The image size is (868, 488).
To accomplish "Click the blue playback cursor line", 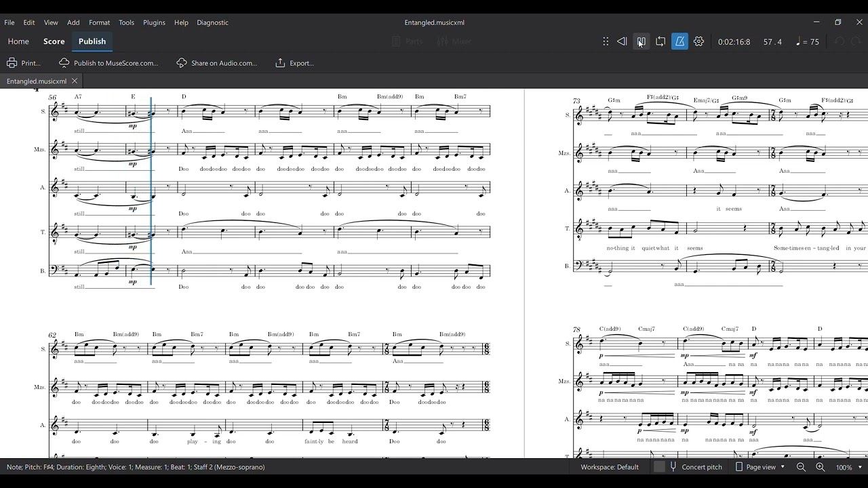I will [151, 190].
